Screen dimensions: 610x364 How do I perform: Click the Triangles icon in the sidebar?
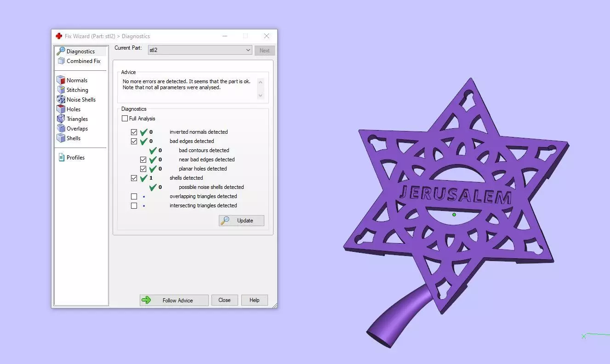(61, 119)
